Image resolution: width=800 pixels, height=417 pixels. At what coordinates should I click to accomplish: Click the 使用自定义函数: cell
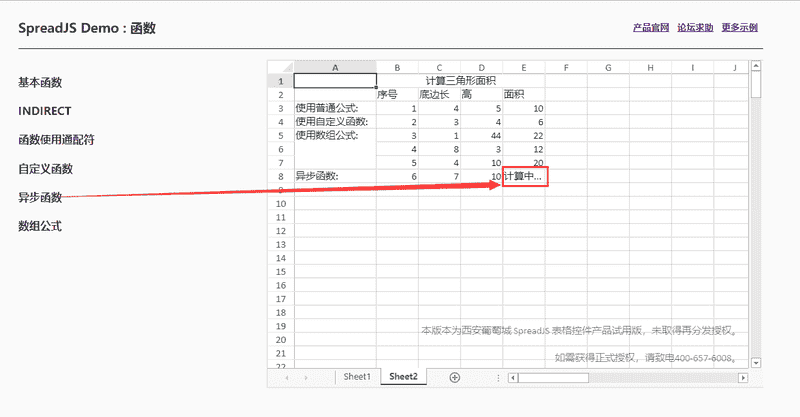(335, 121)
